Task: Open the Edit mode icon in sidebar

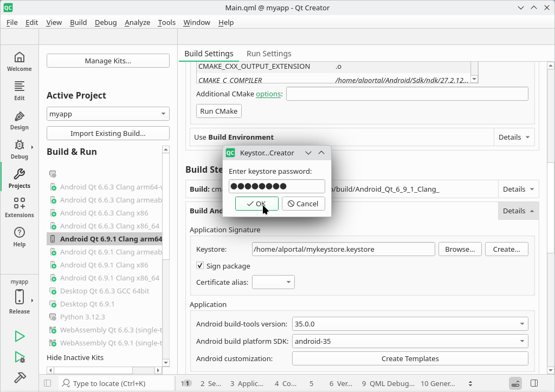Action: tap(20, 91)
